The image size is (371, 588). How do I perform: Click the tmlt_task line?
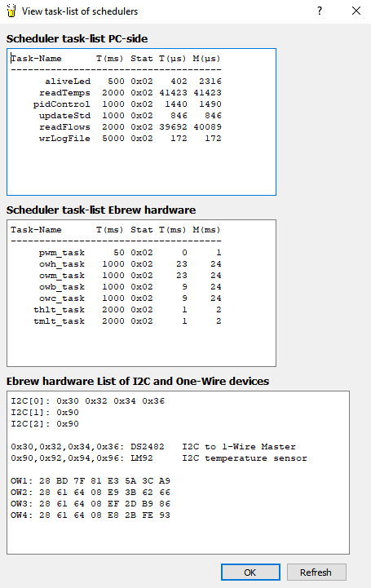pos(116,321)
